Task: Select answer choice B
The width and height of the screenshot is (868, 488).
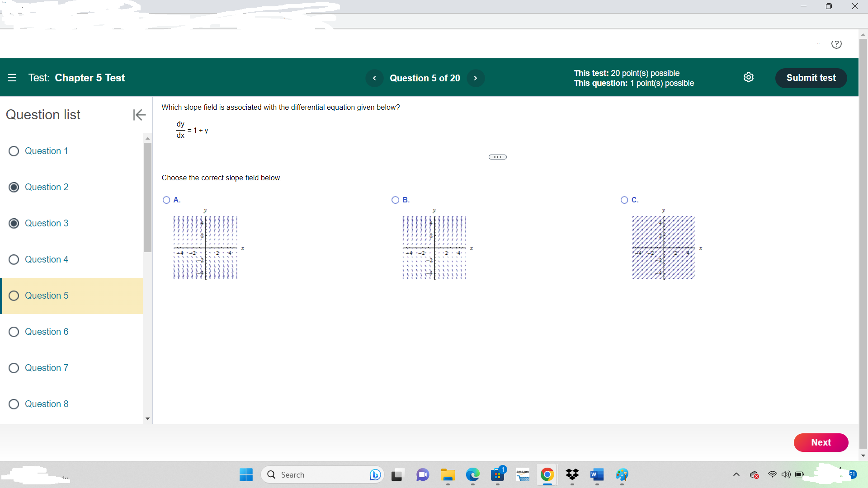Action: pos(395,200)
